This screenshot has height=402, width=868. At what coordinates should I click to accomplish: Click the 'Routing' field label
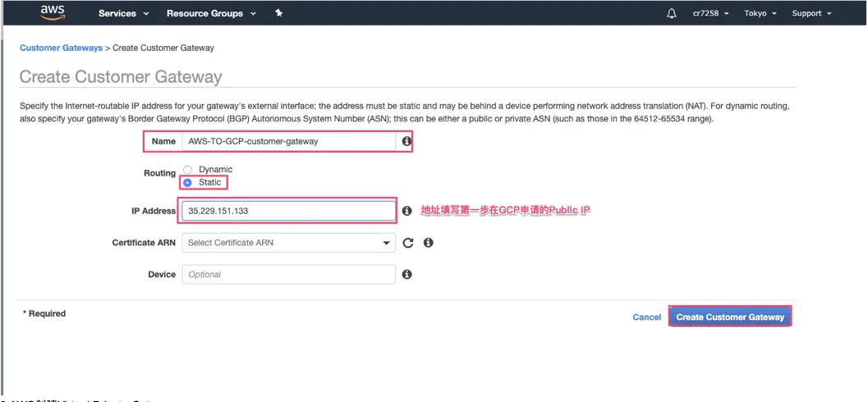click(159, 173)
